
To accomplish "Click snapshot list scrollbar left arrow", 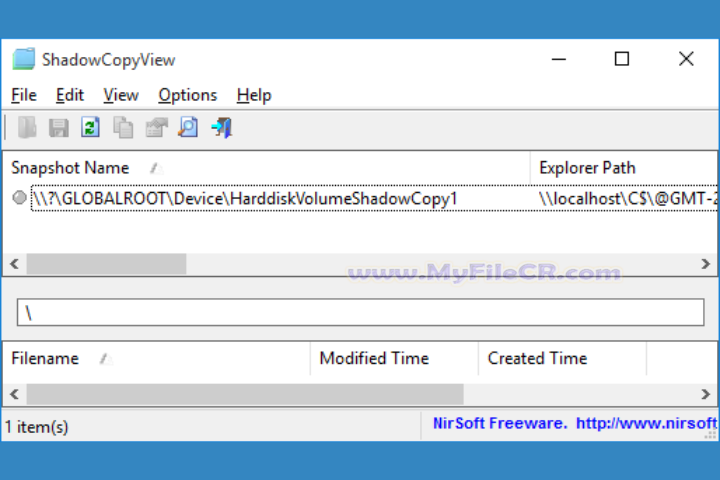I will pyautogui.click(x=15, y=264).
